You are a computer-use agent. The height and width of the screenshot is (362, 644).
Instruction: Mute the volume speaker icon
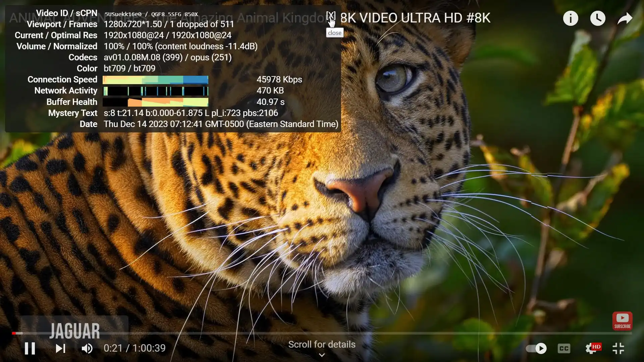click(87, 348)
